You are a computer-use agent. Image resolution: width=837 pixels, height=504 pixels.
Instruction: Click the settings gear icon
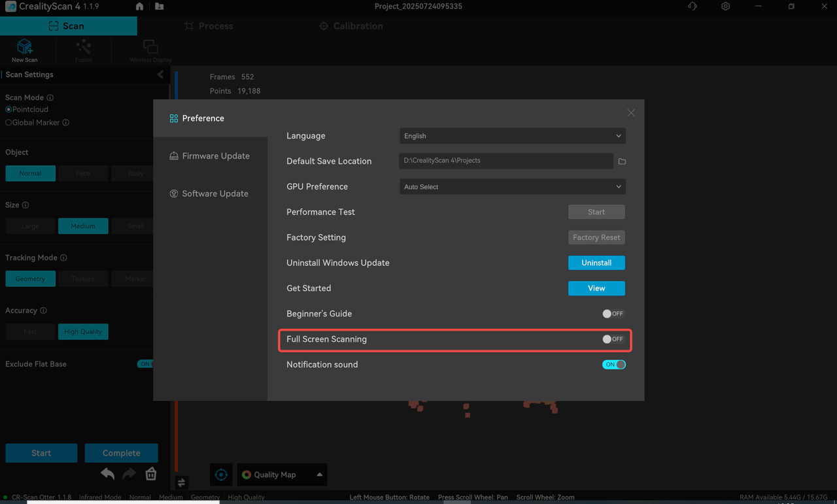[725, 7]
